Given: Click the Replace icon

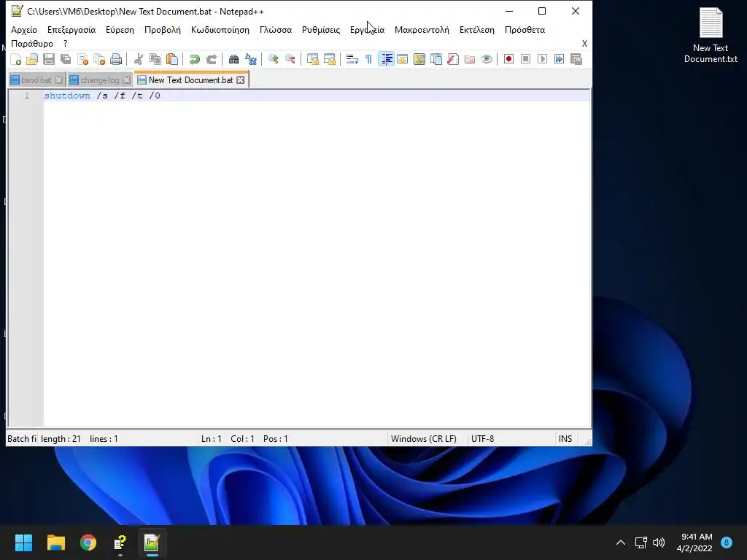Looking at the screenshot, I should point(251,59).
